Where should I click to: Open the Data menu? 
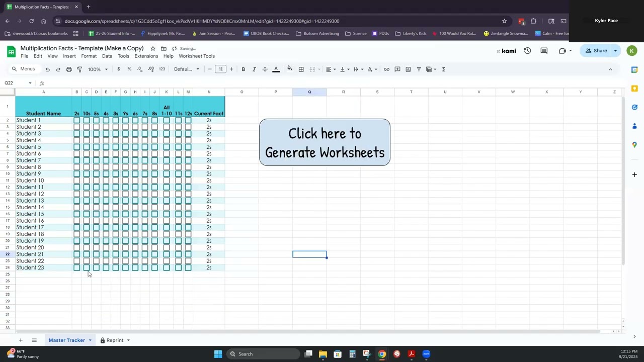pos(107,56)
